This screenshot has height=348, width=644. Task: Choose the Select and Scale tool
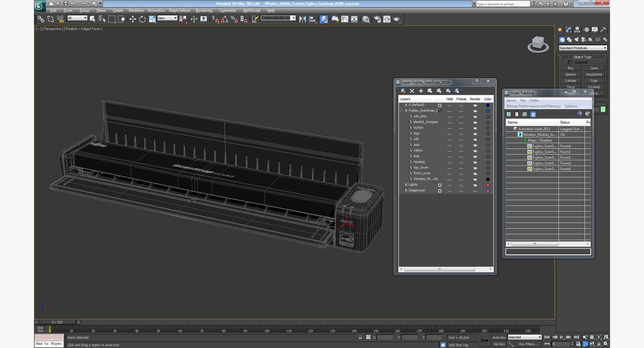[152, 19]
